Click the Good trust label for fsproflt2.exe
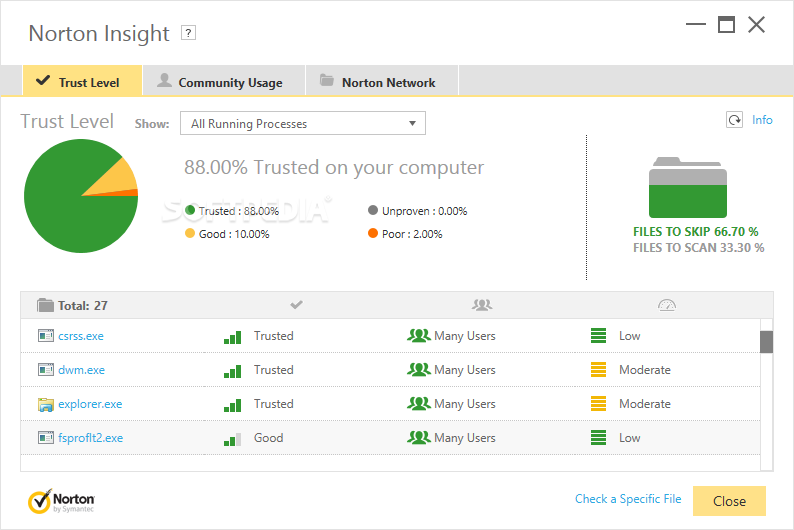Image resolution: width=794 pixels, height=530 pixels. (x=268, y=438)
